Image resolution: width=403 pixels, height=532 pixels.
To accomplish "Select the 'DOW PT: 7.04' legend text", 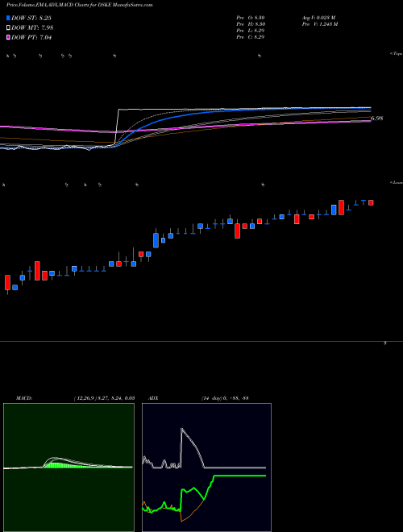I will [x=31, y=38].
